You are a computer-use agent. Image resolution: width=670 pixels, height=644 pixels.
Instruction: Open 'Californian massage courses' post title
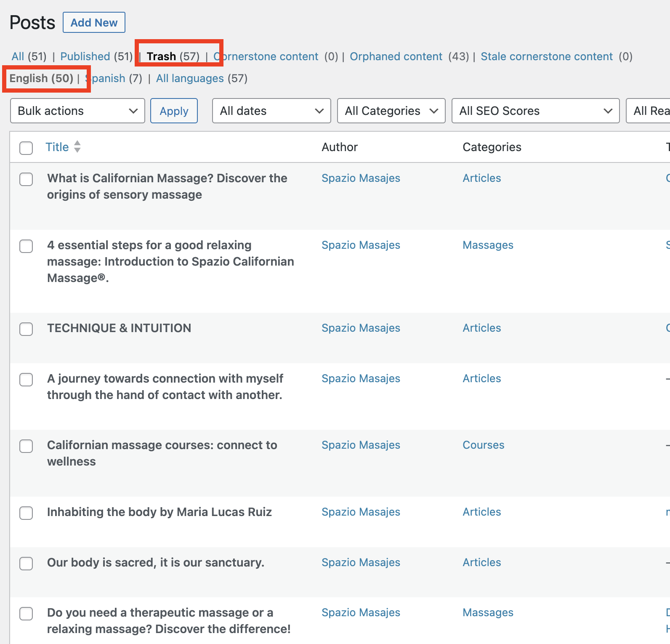click(x=162, y=453)
